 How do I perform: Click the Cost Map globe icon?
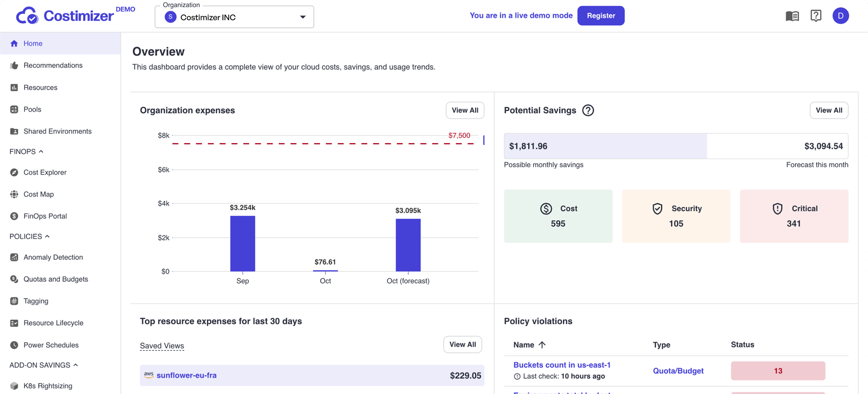tap(14, 194)
